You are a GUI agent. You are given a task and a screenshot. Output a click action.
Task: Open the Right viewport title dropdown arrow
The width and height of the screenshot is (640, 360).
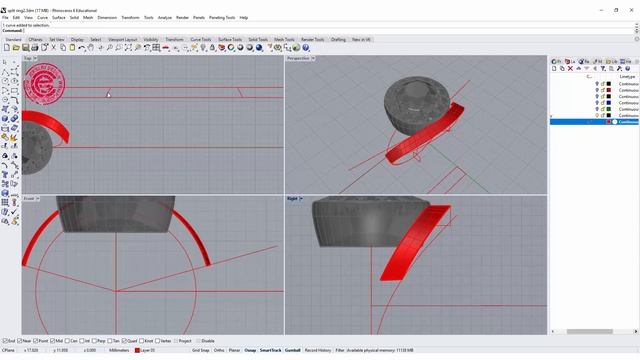pyautogui.click(x=301, y=199)
